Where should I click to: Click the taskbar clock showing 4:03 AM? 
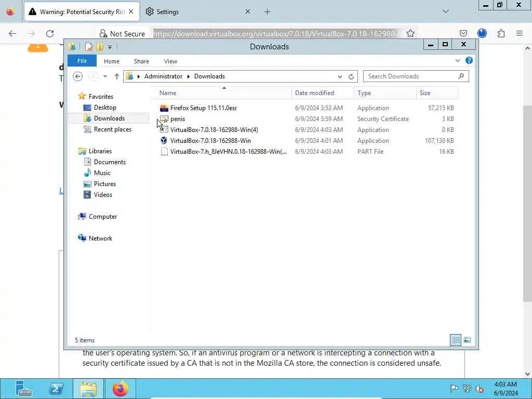click(506, 389)
